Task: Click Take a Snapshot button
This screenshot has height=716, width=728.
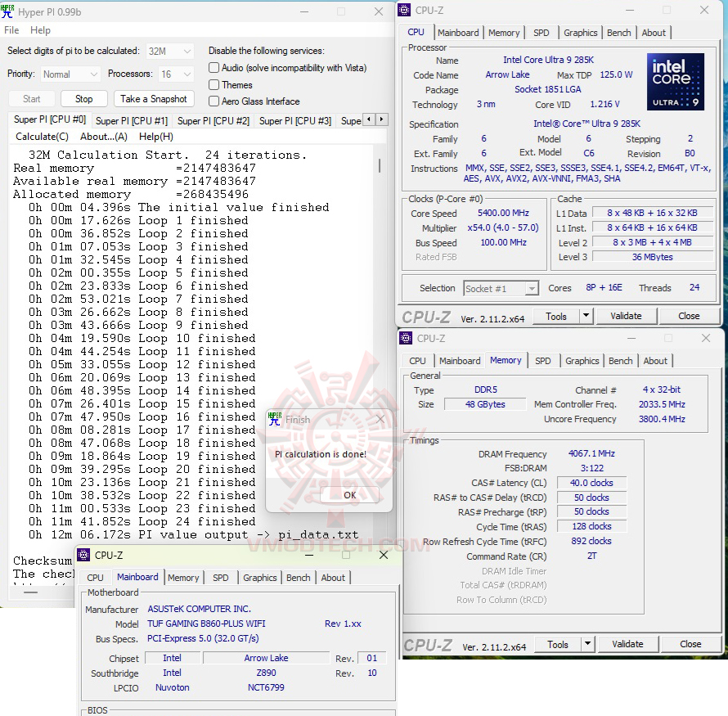Action: point(154,99)
